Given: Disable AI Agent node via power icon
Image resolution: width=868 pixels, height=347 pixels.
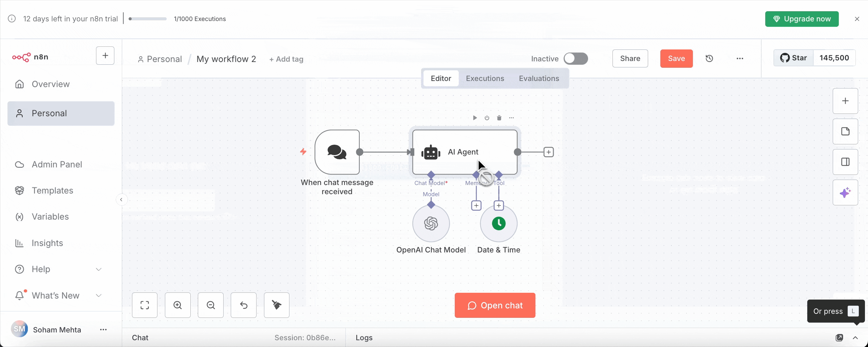Looking at the screenshot, I should (487, 118).
